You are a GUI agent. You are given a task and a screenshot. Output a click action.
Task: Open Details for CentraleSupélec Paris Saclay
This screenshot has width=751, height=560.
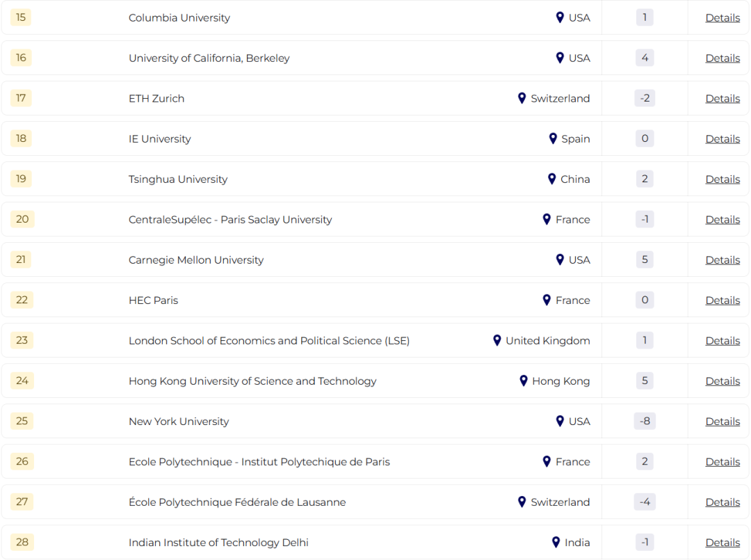coord(722,219)
